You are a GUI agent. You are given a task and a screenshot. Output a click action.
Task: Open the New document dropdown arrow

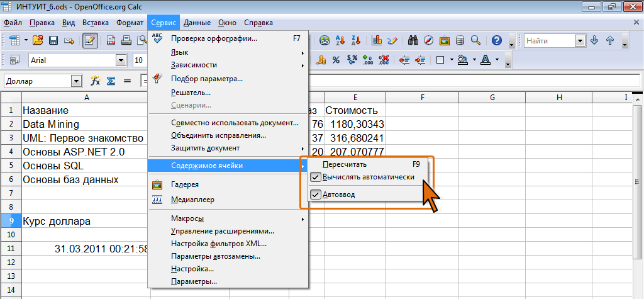point(26,40)
